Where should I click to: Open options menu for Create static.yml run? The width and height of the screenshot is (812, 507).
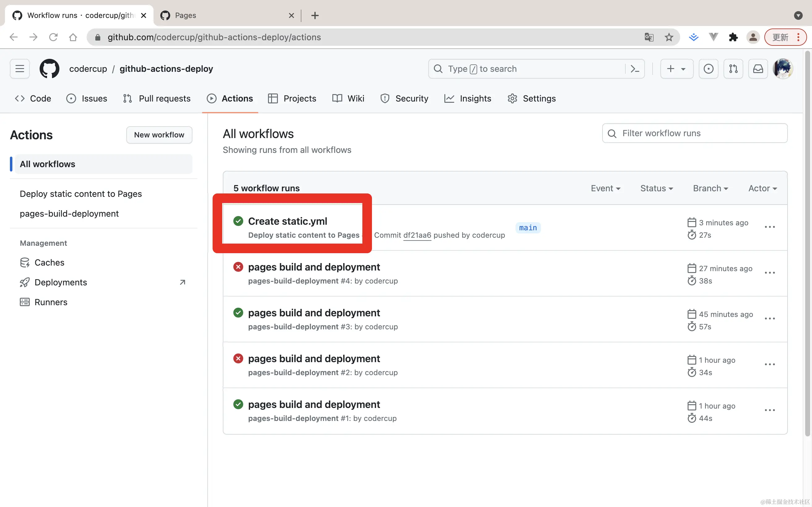tap(770, 227)
